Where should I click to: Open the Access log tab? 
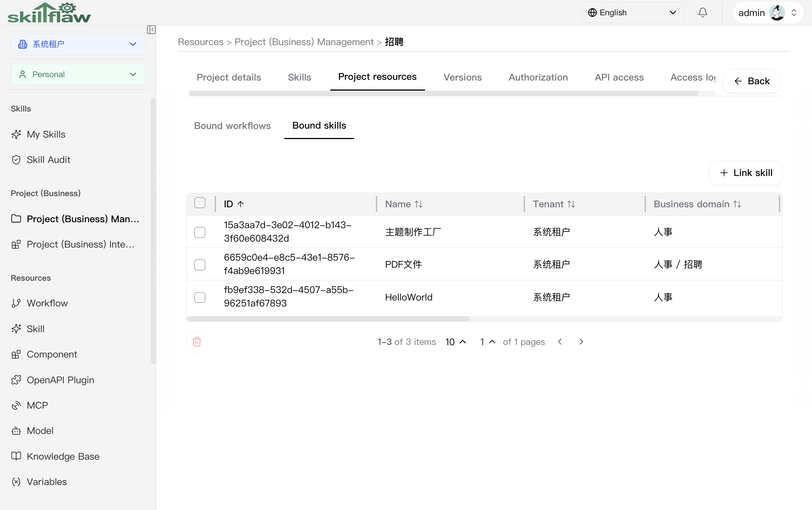pos(693,78)
